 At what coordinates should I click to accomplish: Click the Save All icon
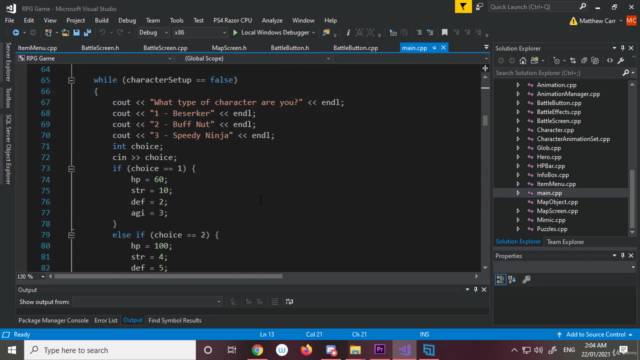click(87, 33)
